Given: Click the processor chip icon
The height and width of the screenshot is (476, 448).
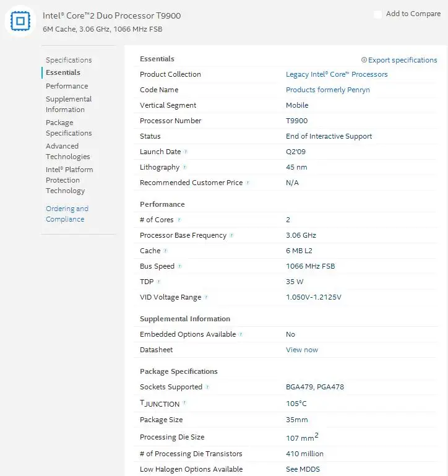Looking at the screenshot, I should (20, 21).
